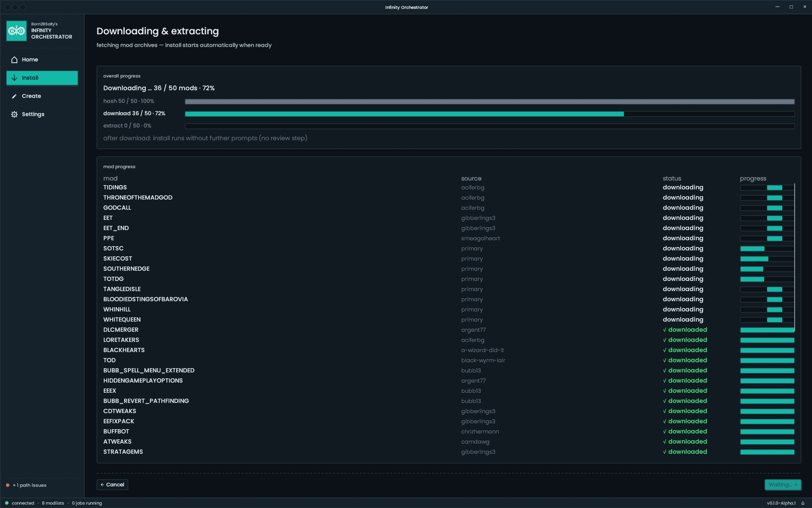Screen dimensions: 812x508
Task: Select the GODCALL mod name
Action: pyautogui.click(x=117, y=208)
